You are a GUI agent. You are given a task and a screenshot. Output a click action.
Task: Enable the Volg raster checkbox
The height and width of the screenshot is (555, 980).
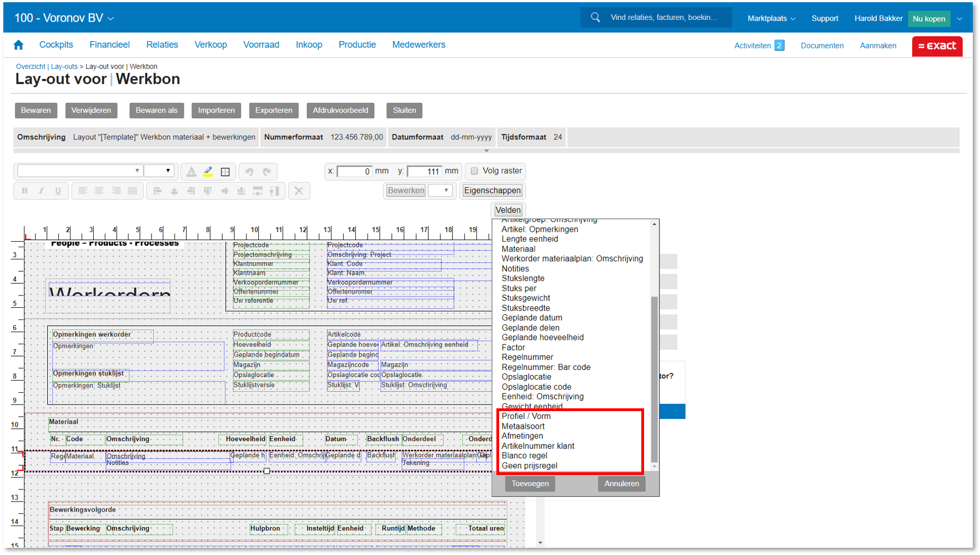tap(474, 171)
